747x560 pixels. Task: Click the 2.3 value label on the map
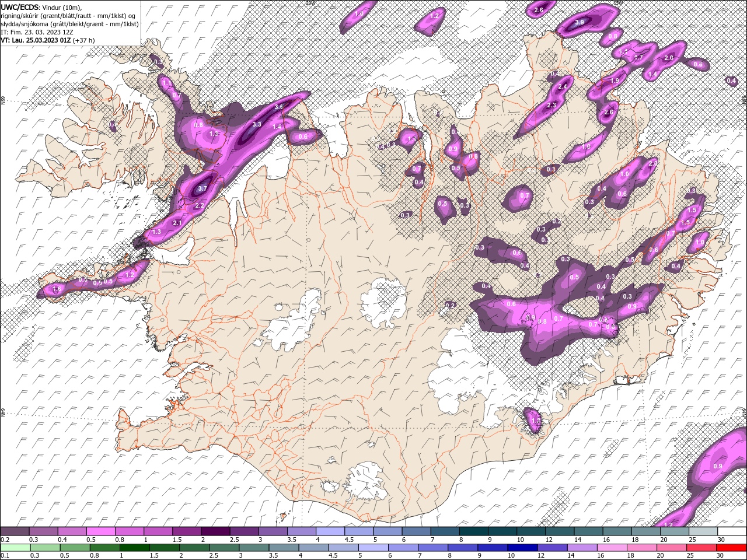pyautogui.click(x=551, y=106)
